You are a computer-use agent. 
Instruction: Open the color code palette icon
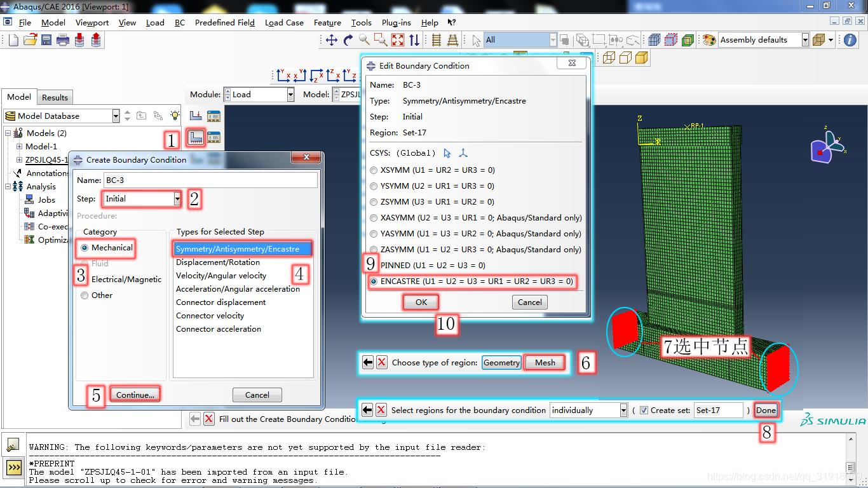coord(709,40)
